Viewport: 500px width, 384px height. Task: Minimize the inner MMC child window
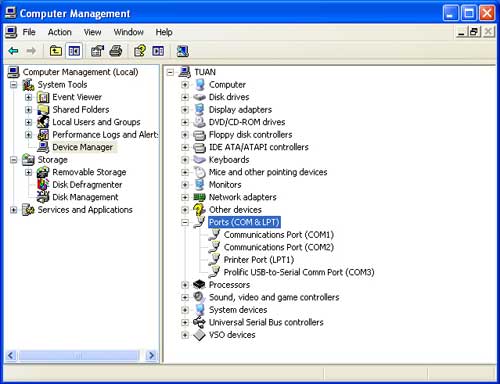461,32
